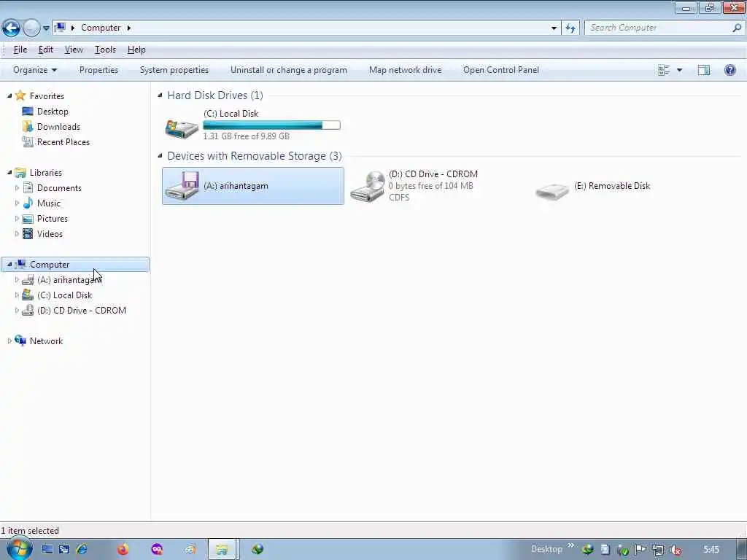Select (C:) Local Disk in the tree
This screenshot has height=560, width=747.
[64, 295]
